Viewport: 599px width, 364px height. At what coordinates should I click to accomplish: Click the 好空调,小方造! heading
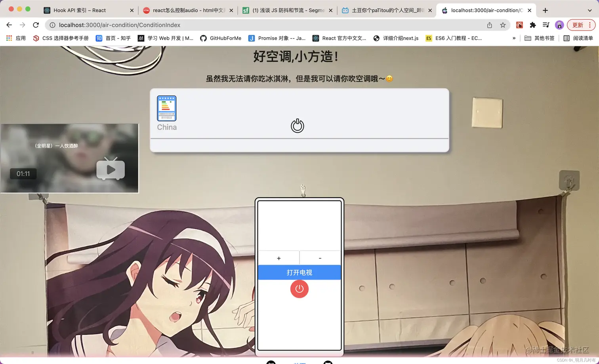(x=296, y=57)
